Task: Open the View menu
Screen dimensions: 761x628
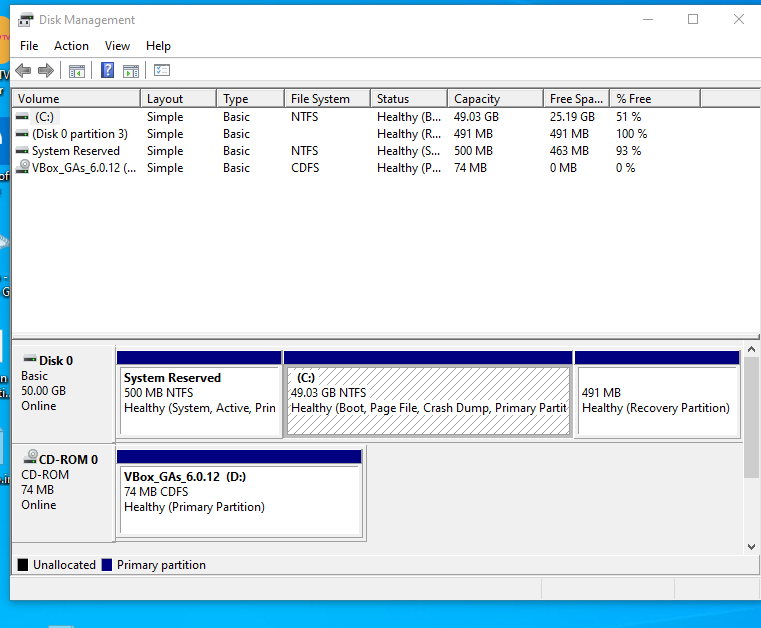Action: 117,46
